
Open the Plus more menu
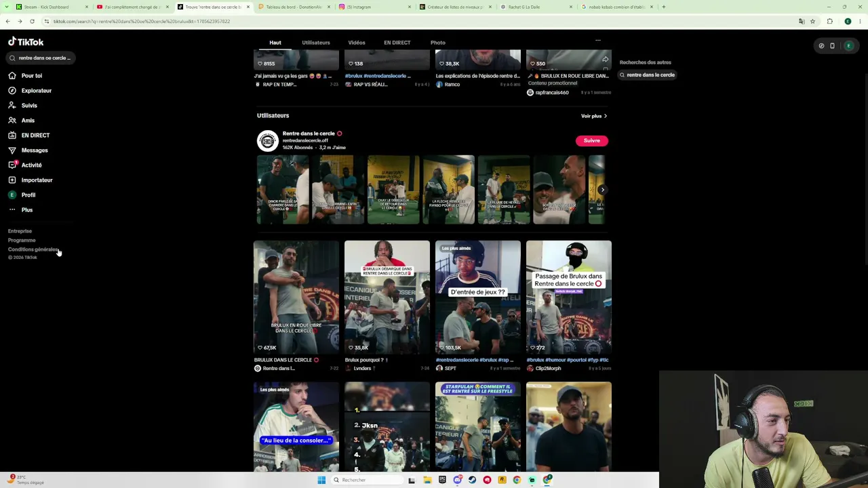pyautogui.click(x=20, y=209)
